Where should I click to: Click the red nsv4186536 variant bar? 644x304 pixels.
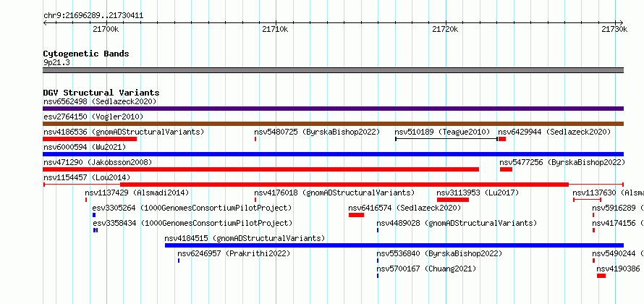90,139
